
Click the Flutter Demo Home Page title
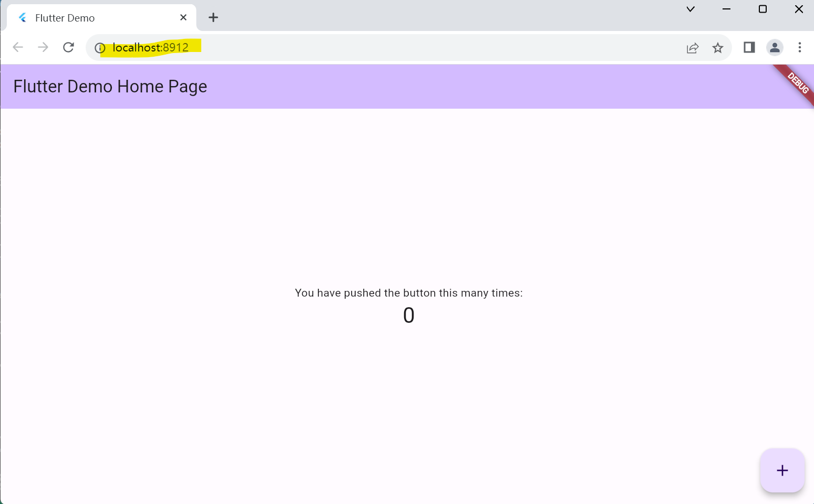(x=110, y=87)
